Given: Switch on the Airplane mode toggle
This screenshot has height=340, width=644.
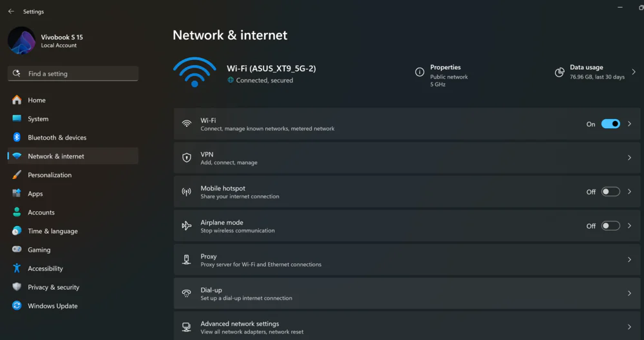Looking at the screenshot, I should coord(611,226).
